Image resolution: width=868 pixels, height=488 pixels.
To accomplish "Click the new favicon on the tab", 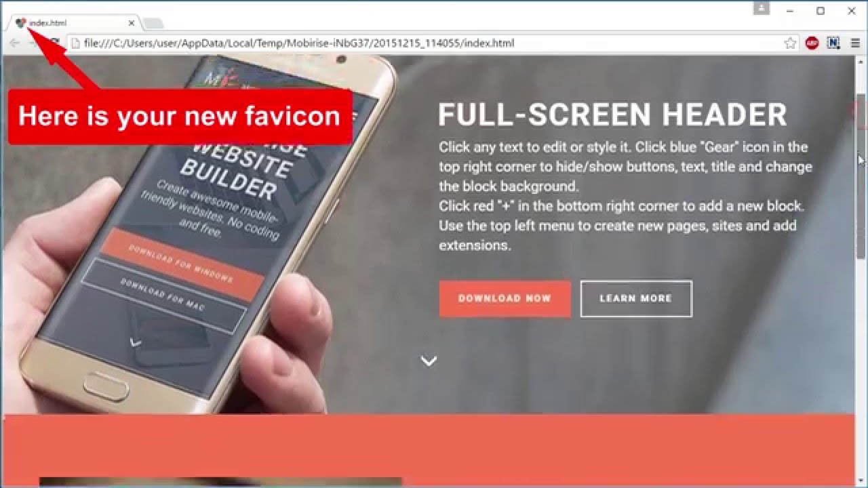I will (x=19, y=21).
